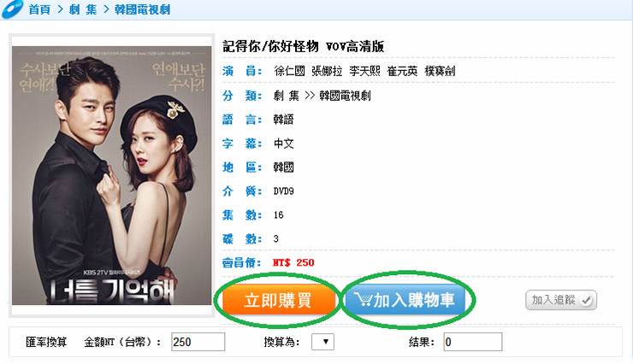Screen dimensions: 633x364
Task: Open the currency 換算為 dropdown
Action: 322,343
